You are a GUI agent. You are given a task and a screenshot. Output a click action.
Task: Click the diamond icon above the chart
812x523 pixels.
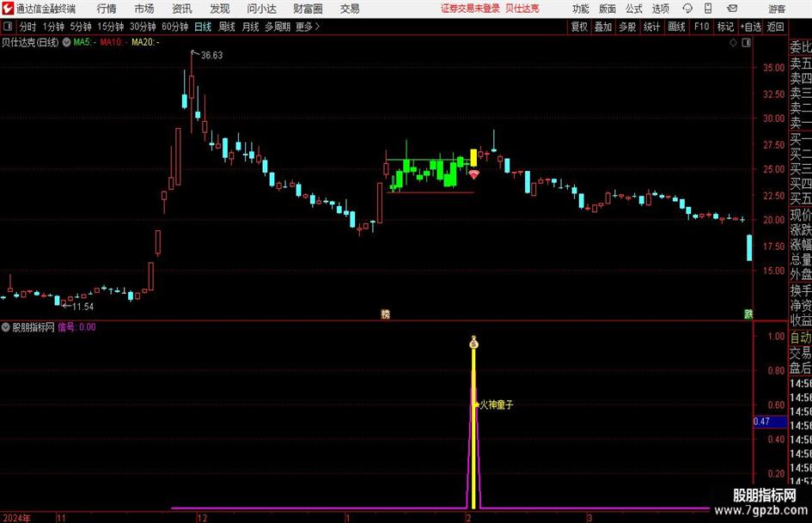click(x=733, y=42)
